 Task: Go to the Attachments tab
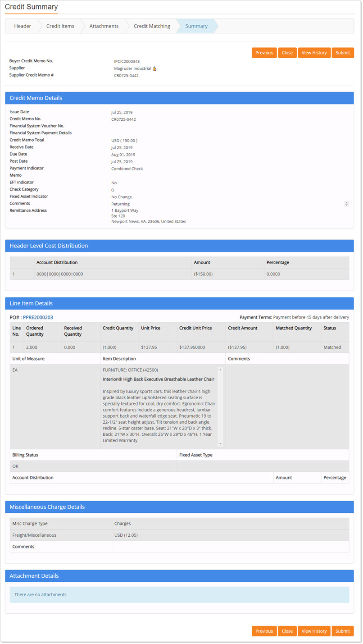tap(103, 26)
